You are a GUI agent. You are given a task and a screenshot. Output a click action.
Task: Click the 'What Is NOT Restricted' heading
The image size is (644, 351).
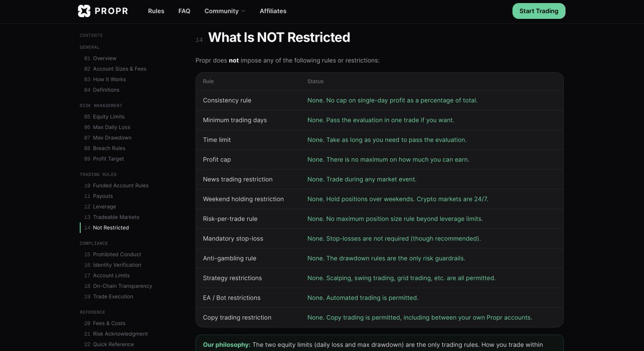coord(279,37)
